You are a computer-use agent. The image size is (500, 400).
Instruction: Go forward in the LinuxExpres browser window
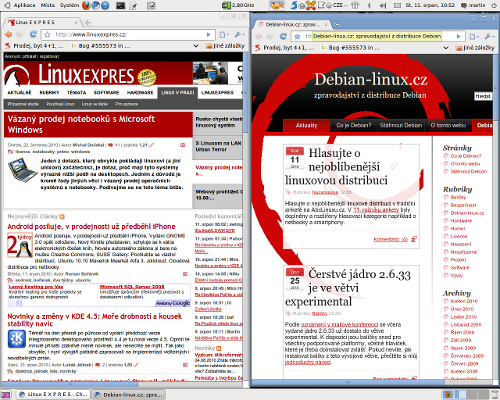click(x=20, y=34)
